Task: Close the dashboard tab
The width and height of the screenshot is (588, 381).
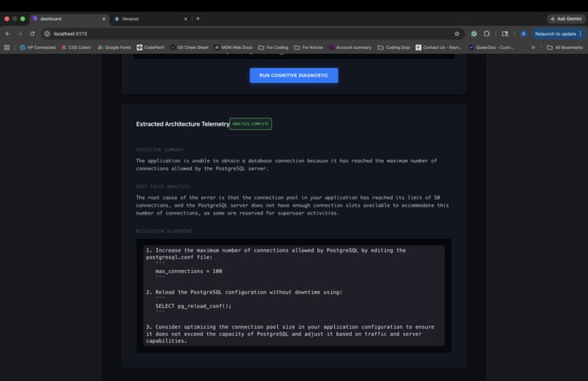Action: 104,19
